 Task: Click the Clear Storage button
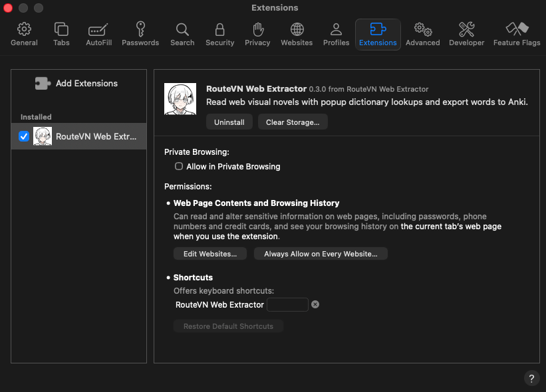(293, 122)
